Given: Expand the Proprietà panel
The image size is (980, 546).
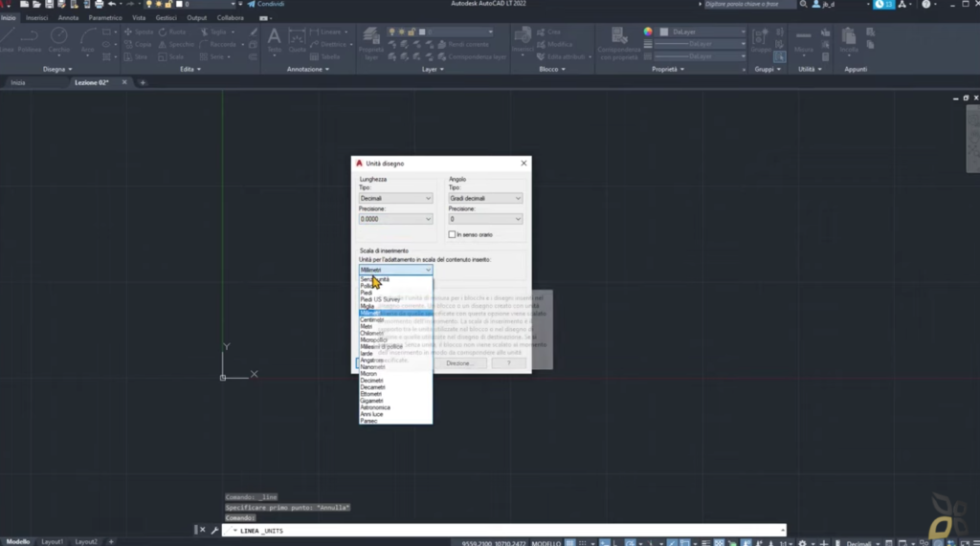Looking at the screenshot, I should [x=668, y=70].
